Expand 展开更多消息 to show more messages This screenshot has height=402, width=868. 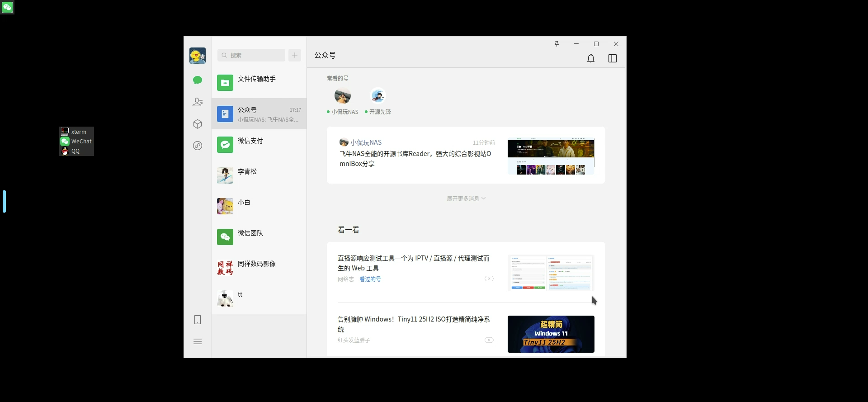(x=466, y=199)
